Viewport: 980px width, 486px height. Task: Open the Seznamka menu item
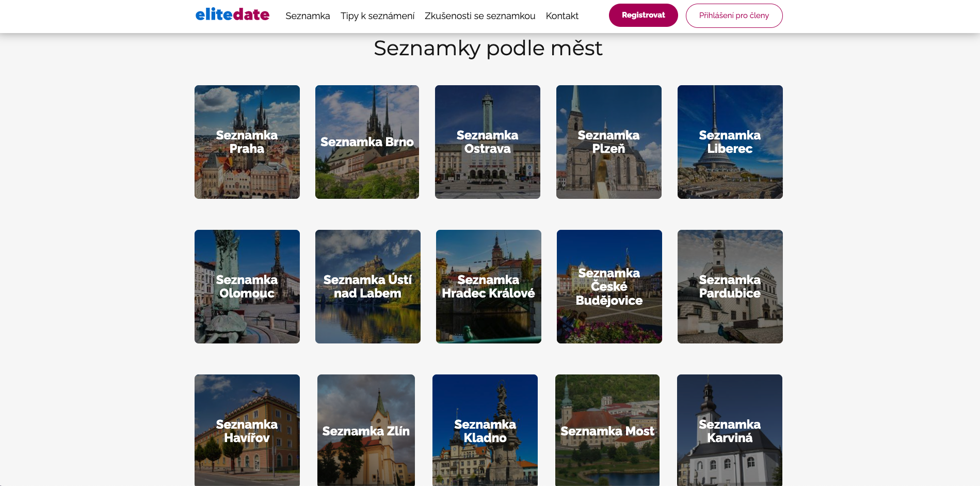tap(308, 16)
